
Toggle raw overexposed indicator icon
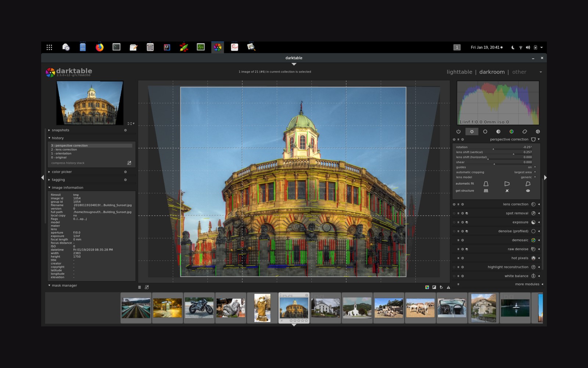[x=427, y=287]
